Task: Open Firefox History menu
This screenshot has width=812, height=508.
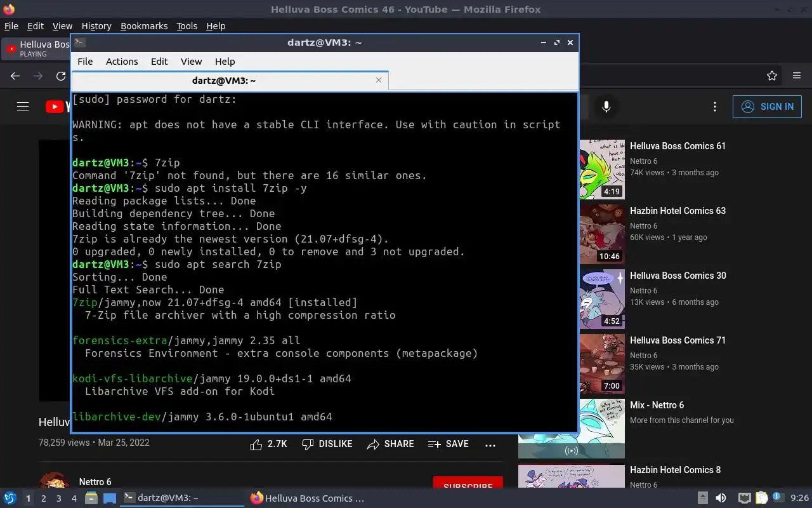Action: pos(96,26)
